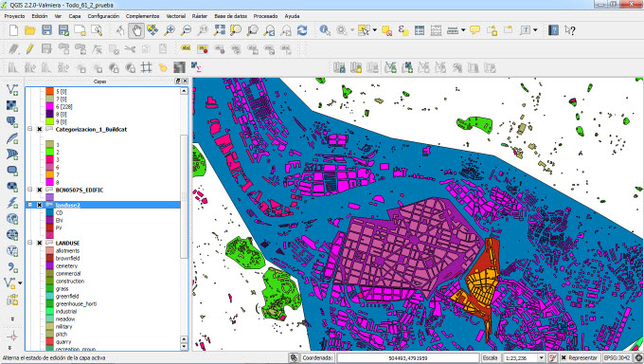Add delimited text layer comma icon

12,267
